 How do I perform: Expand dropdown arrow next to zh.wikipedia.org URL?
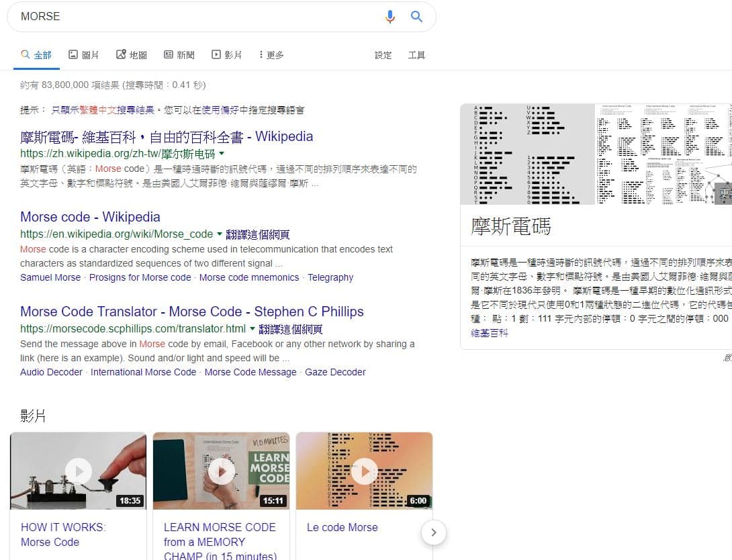point(222,153)
